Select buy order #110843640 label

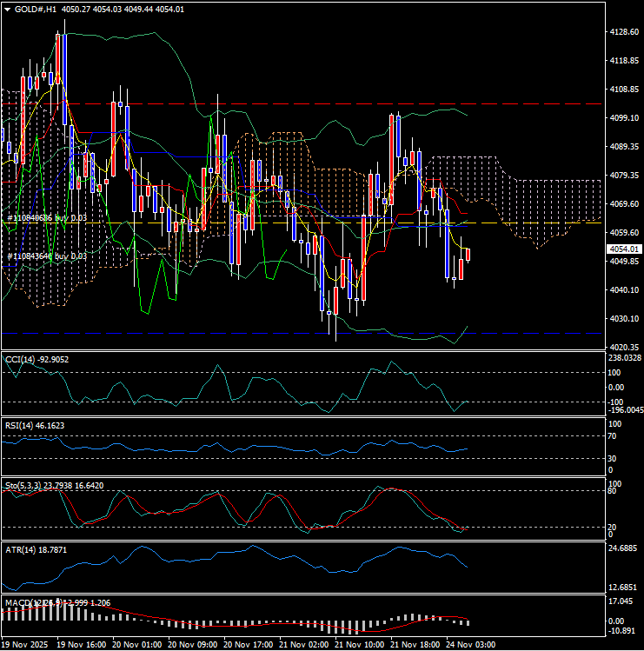(47, 256)
